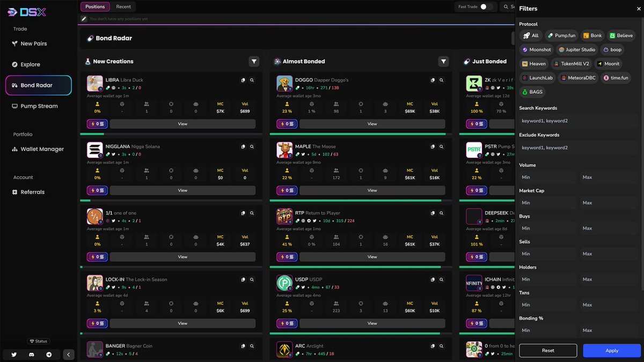
Task: Switch to the Recent tab
Action: (x=123, y=6)
